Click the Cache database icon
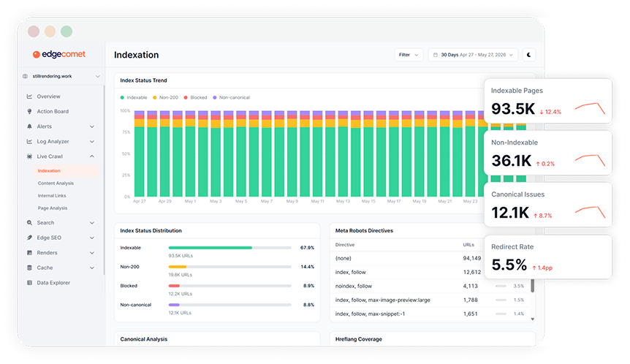 29,268
